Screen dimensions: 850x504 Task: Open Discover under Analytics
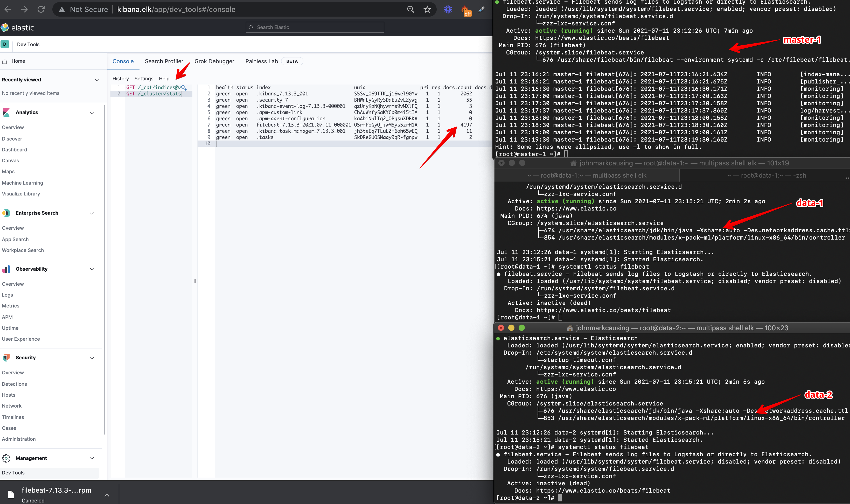(12, 138)
